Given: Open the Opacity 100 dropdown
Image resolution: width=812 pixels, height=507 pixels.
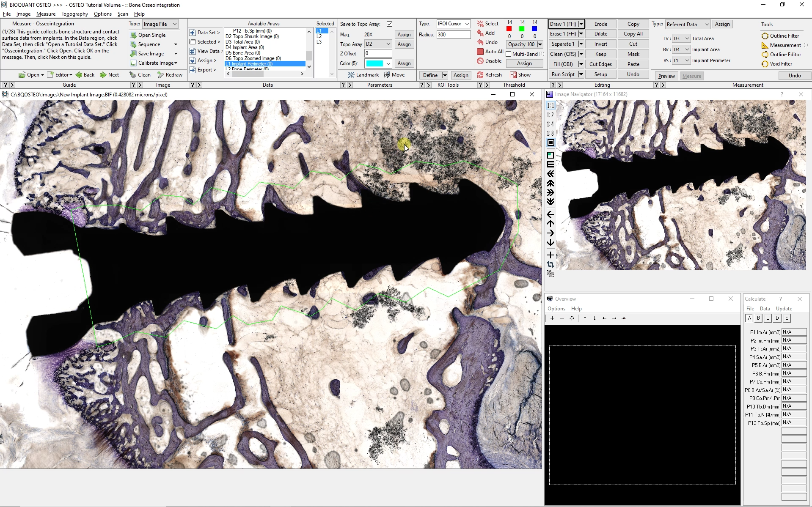Looking at the screenshot, I should coord(540,44).
